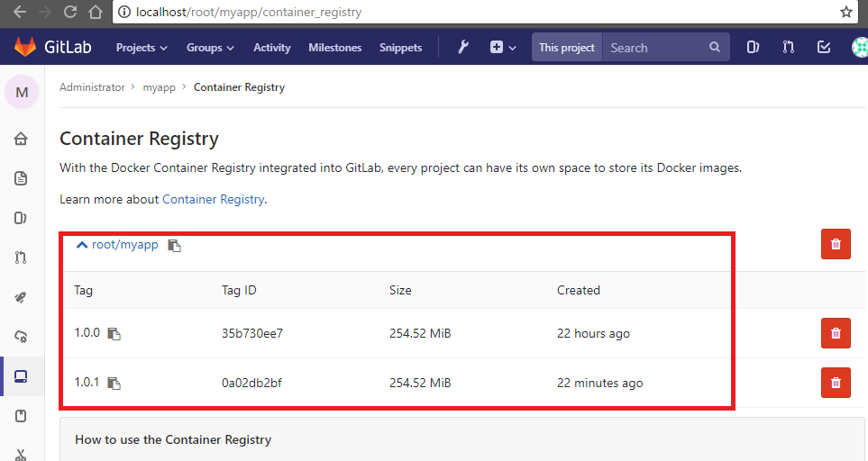The image size is (868, 461).
Task: Click Tag ID 35b730ee7
Action: click(x=252, y=333)
